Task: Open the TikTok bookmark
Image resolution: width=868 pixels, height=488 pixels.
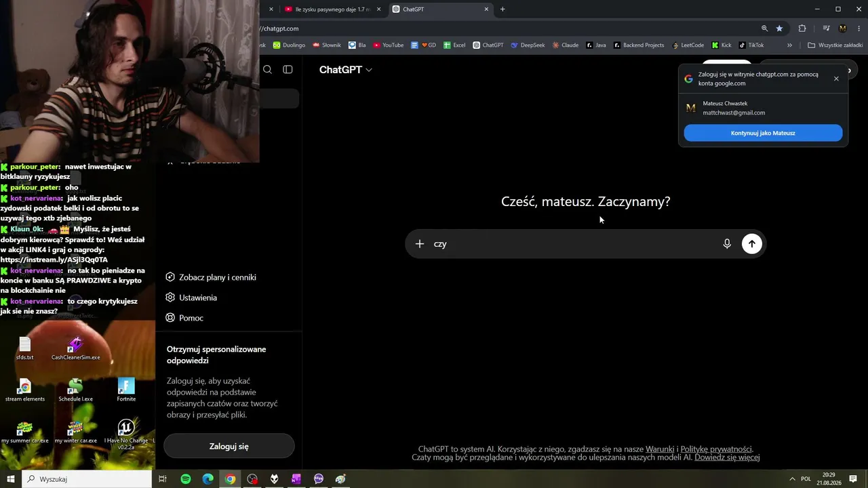Action: (751, 45)
